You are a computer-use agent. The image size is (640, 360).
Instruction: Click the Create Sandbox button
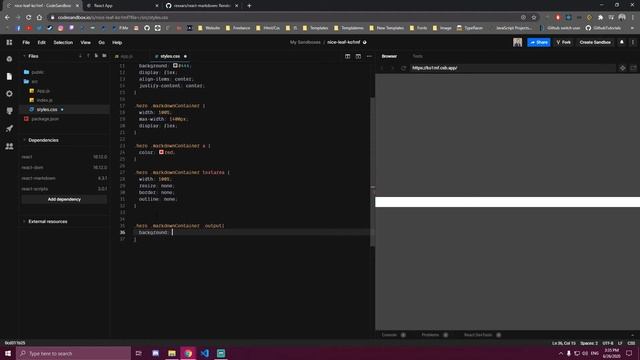point(595,42)
